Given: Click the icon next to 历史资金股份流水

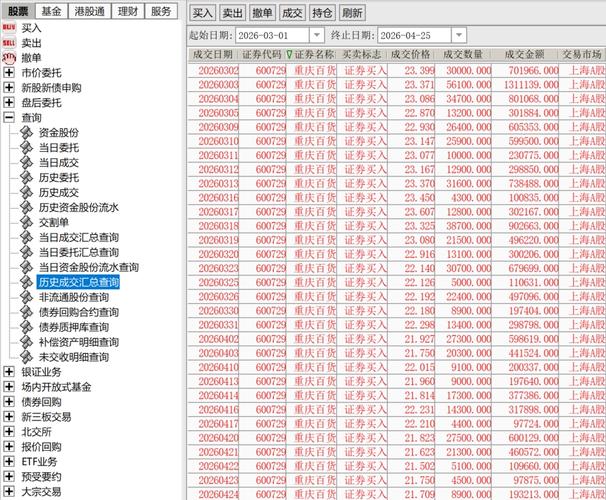Looking at the screenshot, I should point(26,207).
